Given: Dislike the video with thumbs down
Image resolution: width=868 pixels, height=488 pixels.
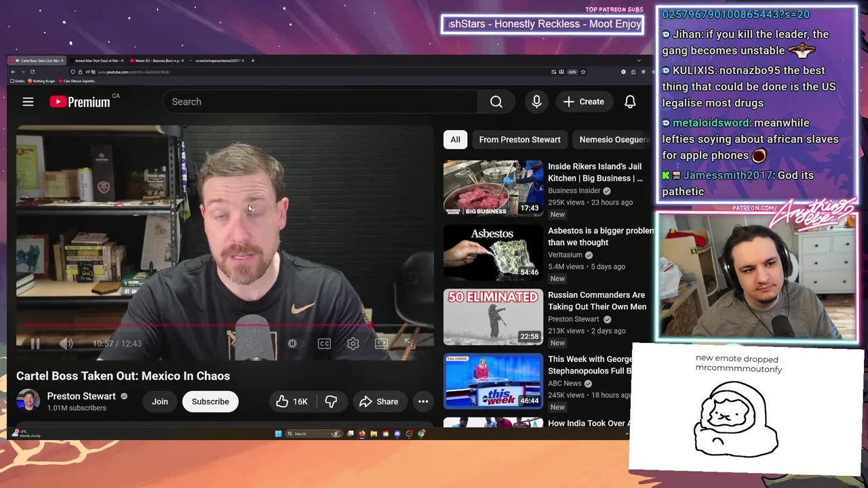Looking at the screenshot, I should 331,402.
